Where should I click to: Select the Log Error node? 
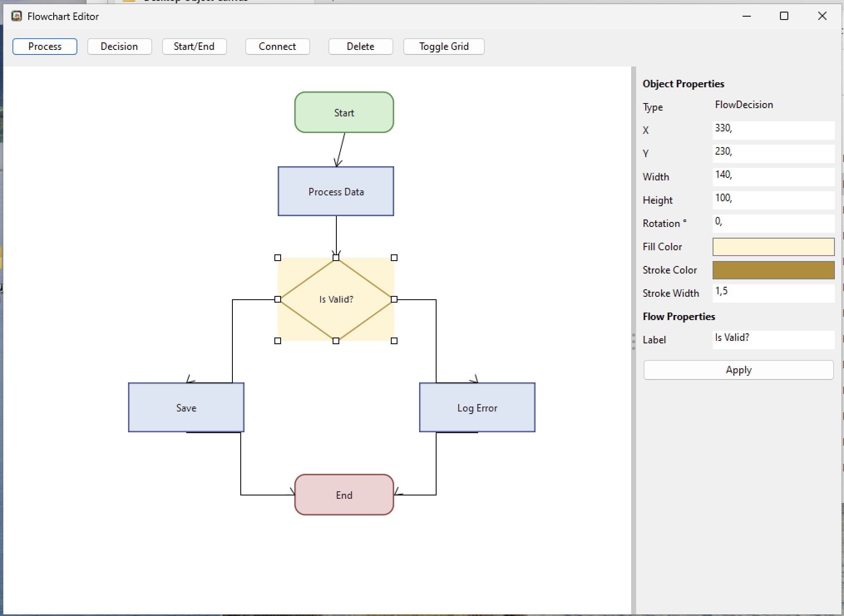[x=477, y=408]
